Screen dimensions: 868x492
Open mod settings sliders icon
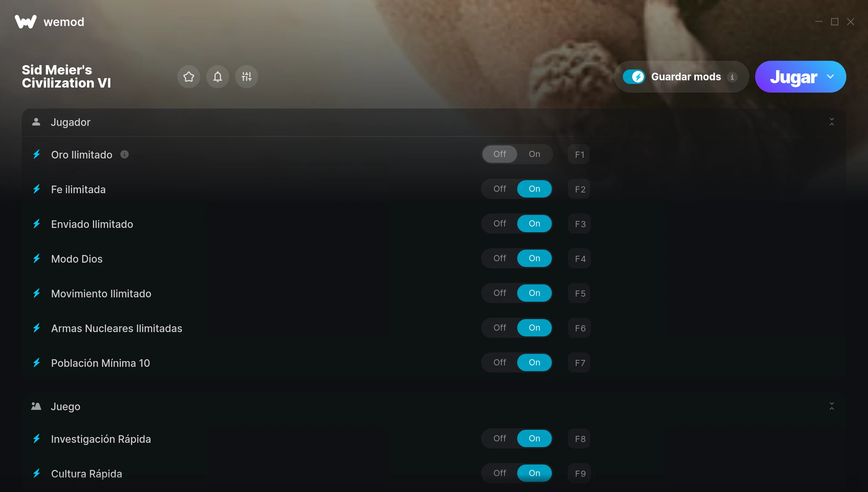click(247, 77)
